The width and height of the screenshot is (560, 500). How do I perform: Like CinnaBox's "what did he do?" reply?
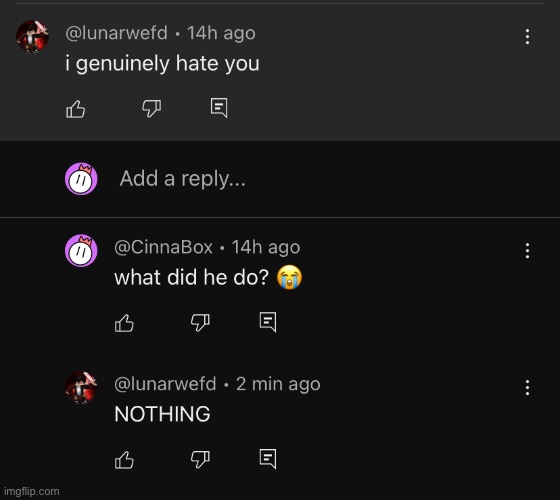pos(124,323)
